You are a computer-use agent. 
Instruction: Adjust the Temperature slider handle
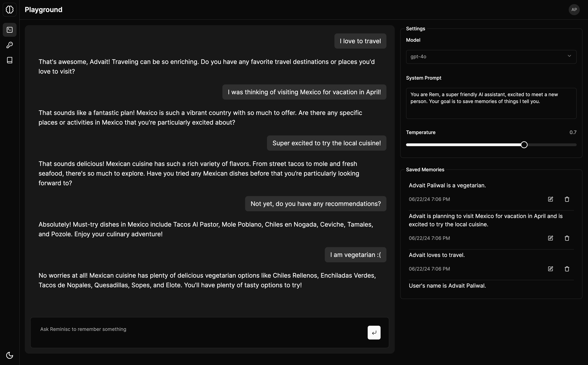524,145
